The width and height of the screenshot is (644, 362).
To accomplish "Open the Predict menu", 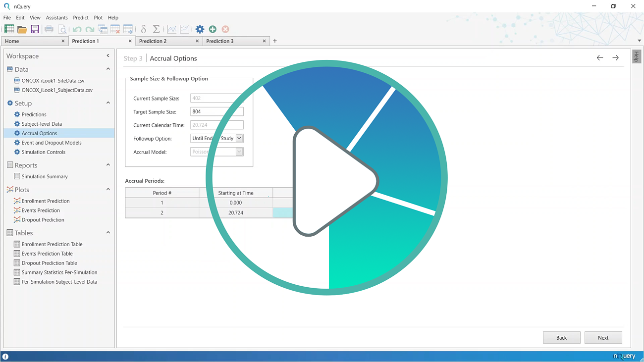I will pos(80,18).
